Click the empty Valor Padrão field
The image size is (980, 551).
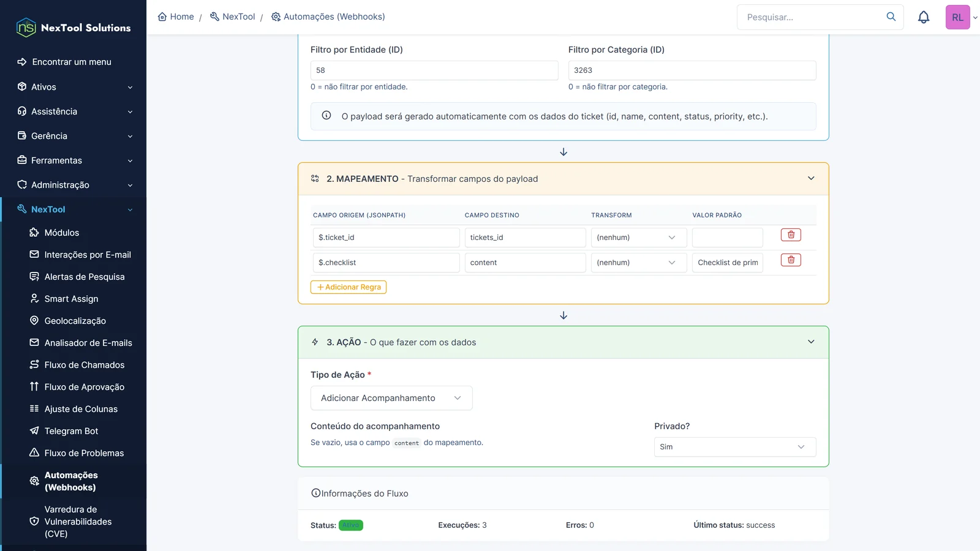click(728, 238)
